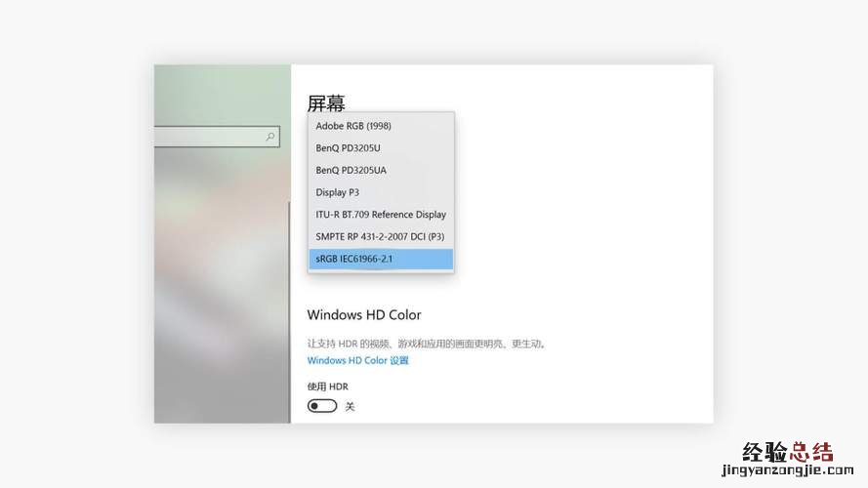Toggle the 使用 HDR switch
868x488 pixels.
tap(322, 406)
